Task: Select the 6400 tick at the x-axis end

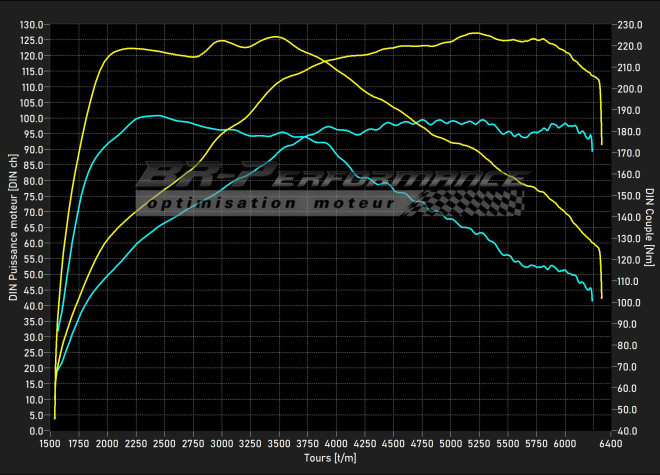Action: click(x=610, y=441)
